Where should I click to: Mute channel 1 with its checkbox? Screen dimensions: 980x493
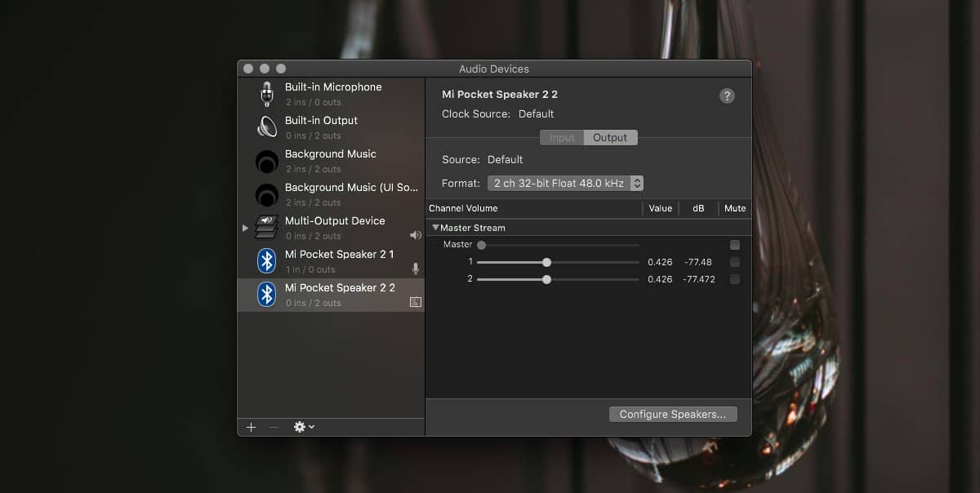pos(734,261)
